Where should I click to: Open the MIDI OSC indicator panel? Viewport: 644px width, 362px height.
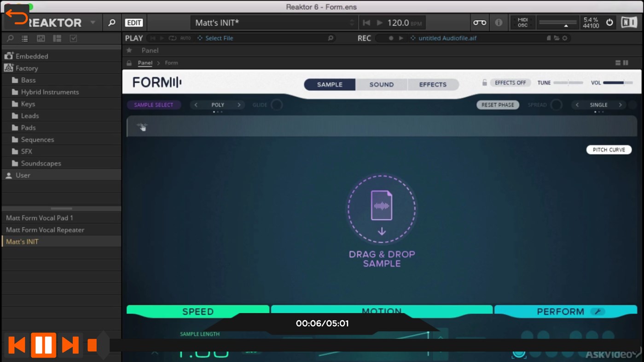point(522,23)
